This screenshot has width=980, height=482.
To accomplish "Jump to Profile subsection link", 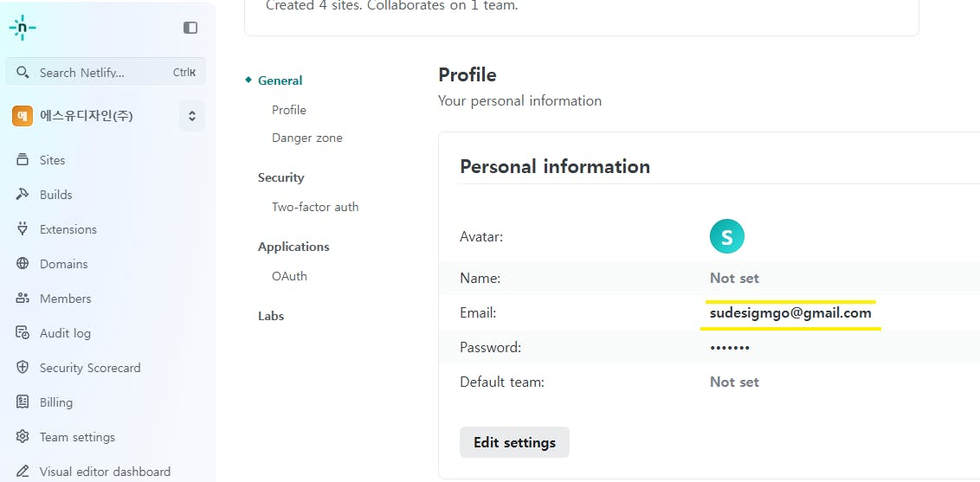I will point(289,110).
